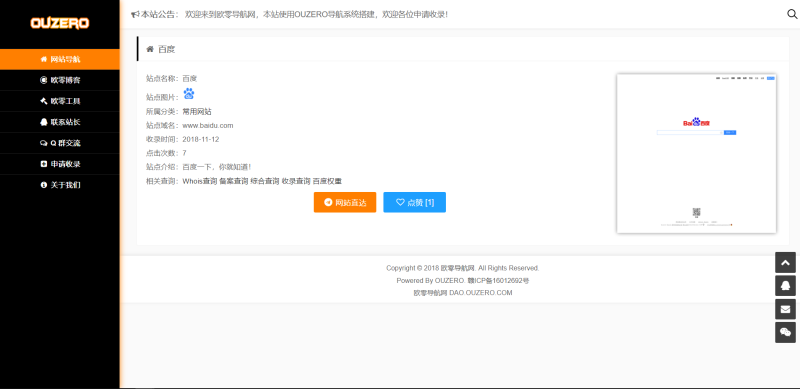Open 申请收录 in the sidebar
This screenshot has height=389, width=800.
tap(60, 164)
